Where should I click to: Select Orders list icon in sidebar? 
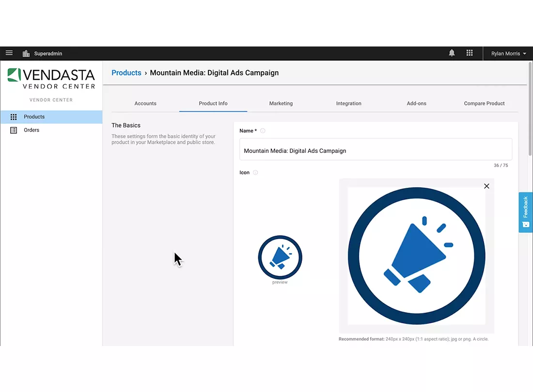[14, 130]
